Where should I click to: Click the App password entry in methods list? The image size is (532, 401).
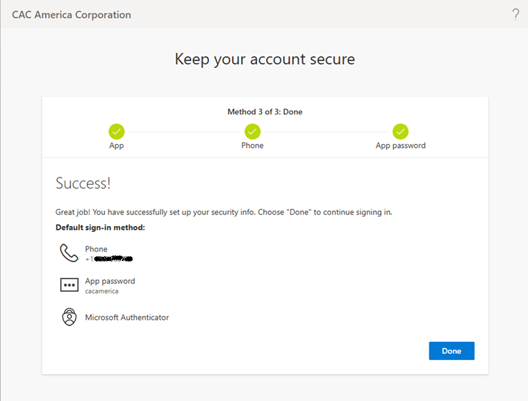[x=110, y=281]
